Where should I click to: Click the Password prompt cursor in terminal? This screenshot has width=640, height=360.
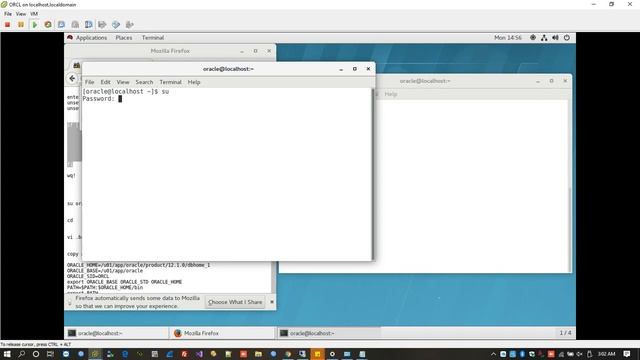120,99
